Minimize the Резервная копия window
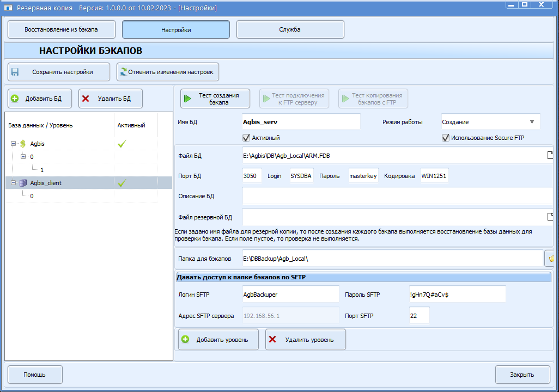The image size is (559, 392). 511,5
